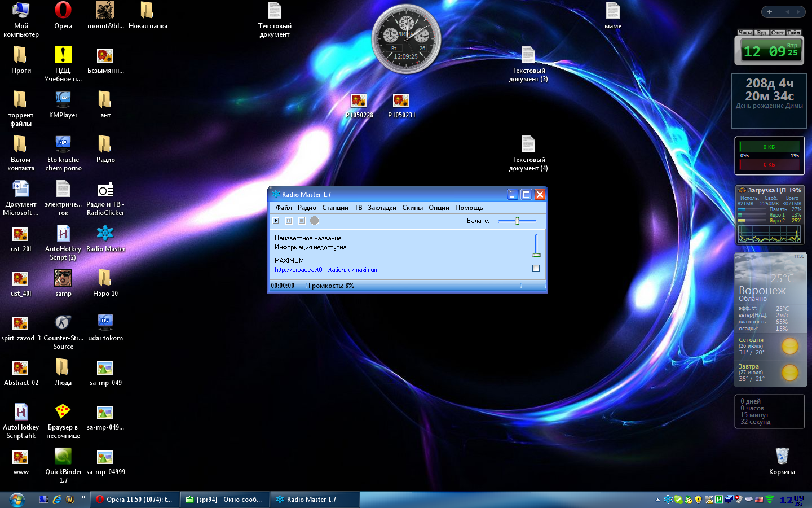Open the ПДД Учебное пособие icon

[x=63, y=65]
